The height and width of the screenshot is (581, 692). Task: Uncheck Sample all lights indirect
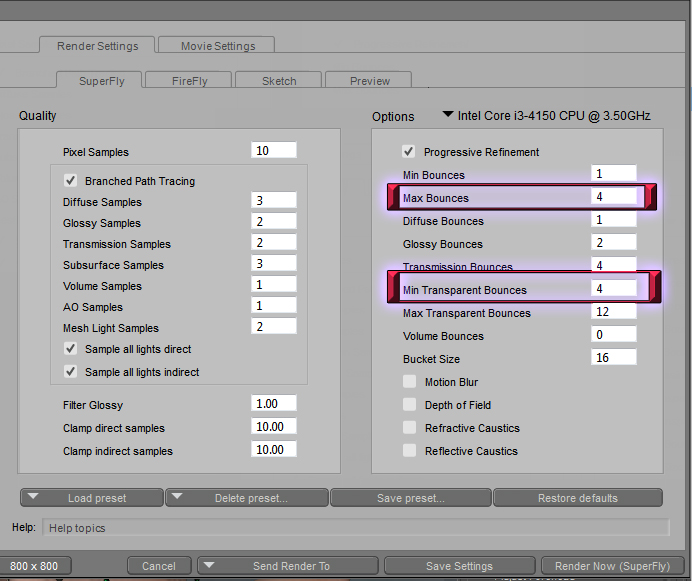pyautogui.click(x=71, y=372)
